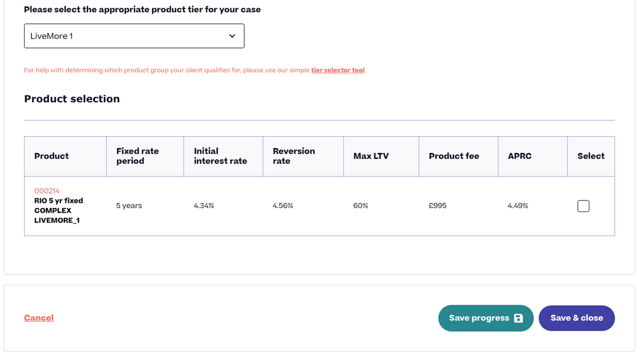Click the APRC column header
Screen dimensions: 644x362
coord(520,156)
